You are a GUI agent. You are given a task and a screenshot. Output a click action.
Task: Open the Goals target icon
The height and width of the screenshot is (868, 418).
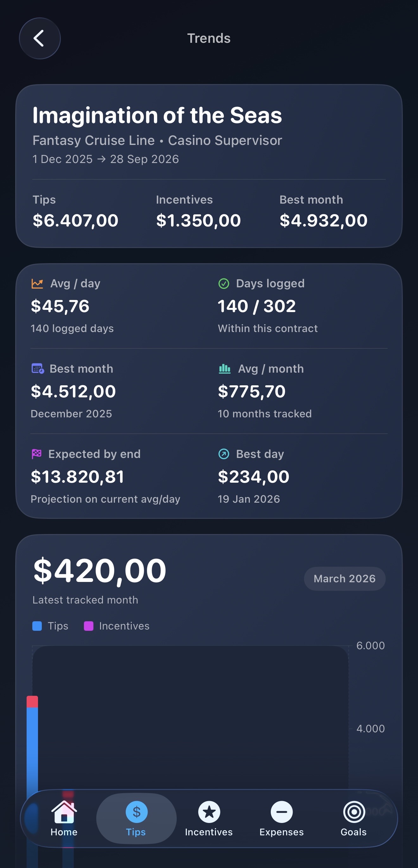point(354,812)
